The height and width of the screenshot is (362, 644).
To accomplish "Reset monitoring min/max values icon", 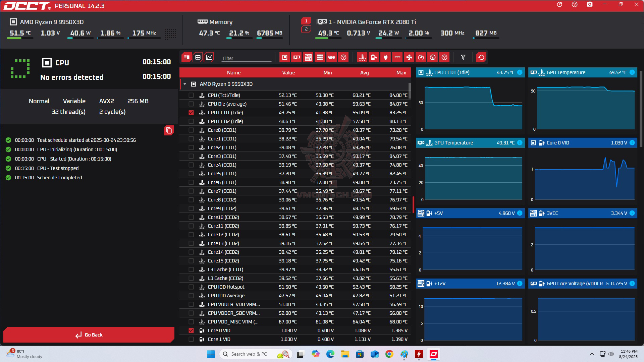I will (481, 57).
